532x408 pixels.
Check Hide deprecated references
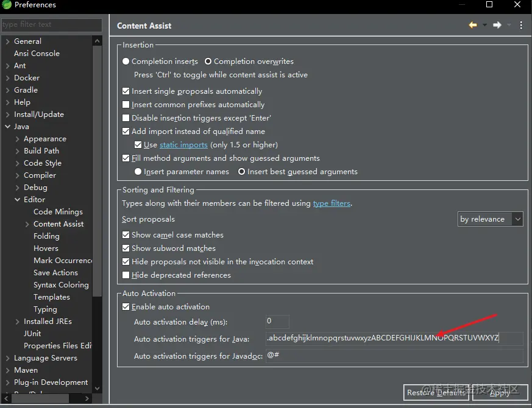point(126,275)
